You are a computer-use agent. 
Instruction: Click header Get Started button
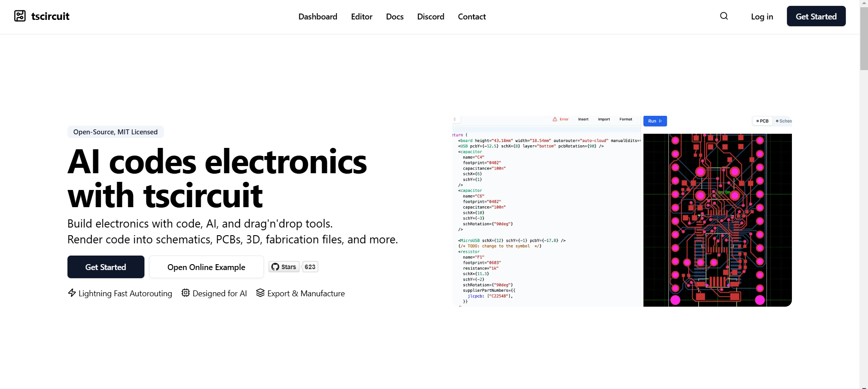tap(816, 16)
